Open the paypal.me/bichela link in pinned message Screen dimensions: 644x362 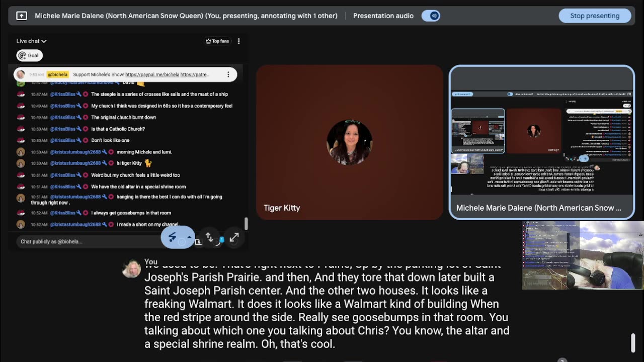[x=152, y=74]
